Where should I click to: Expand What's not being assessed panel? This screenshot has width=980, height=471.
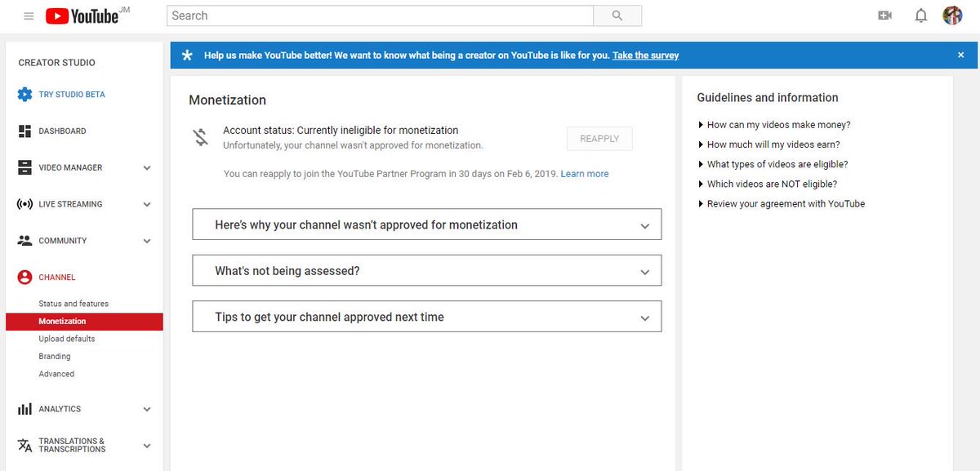426,270
